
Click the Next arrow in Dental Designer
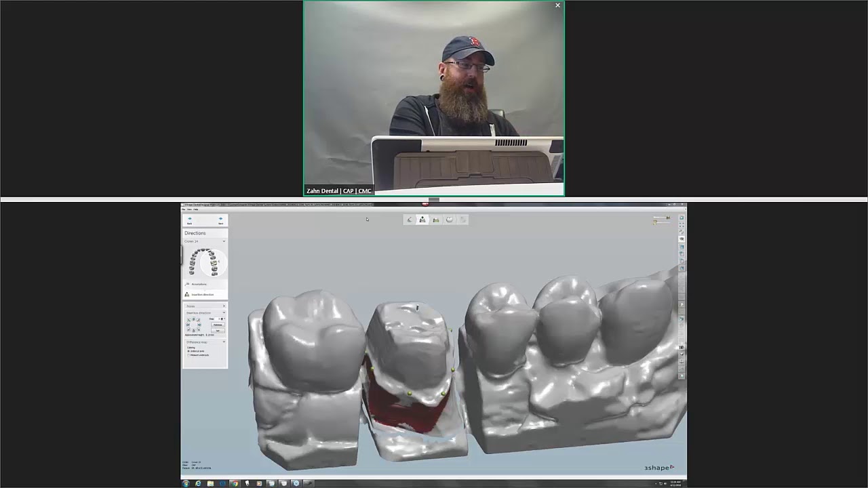[x=220, y=220]
